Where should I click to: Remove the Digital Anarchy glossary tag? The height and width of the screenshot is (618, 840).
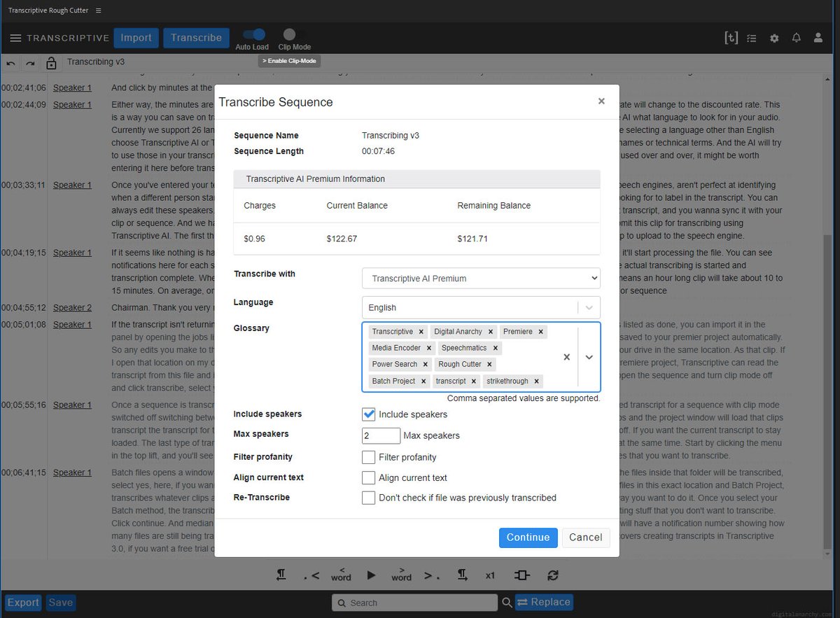tap(491, 332)
